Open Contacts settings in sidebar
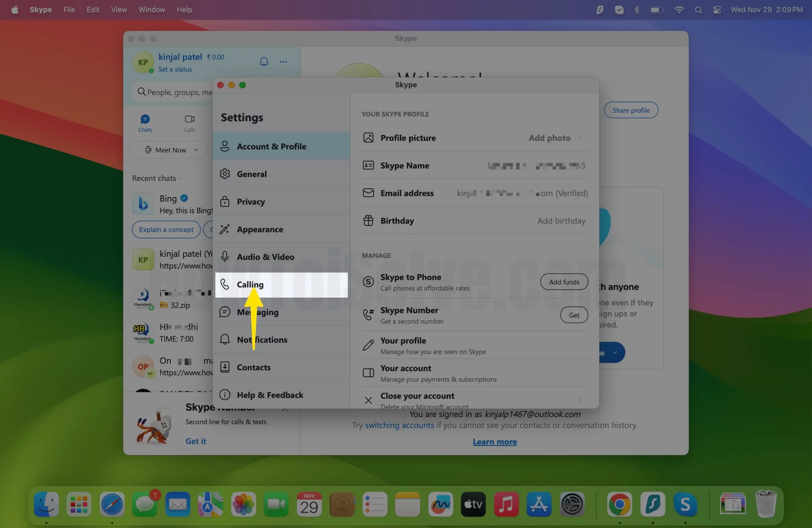This screenshot has height=528, width=812. tap(253, 367)
